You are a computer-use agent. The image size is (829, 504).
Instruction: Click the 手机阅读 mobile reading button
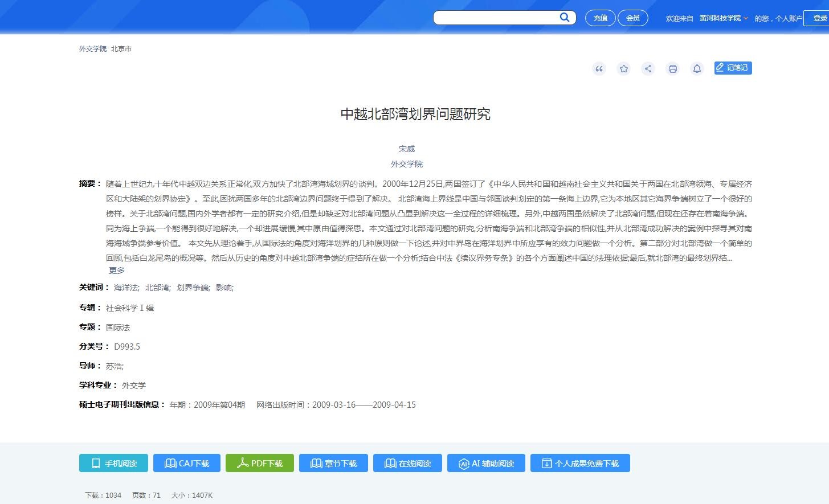coord(113,463)
